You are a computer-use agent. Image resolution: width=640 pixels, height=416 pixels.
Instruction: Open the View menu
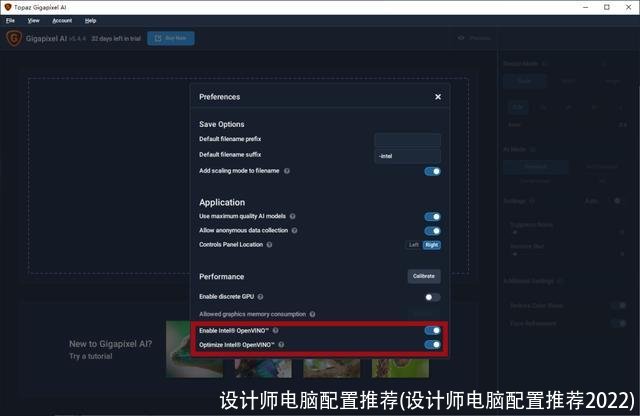pos(33,20)
